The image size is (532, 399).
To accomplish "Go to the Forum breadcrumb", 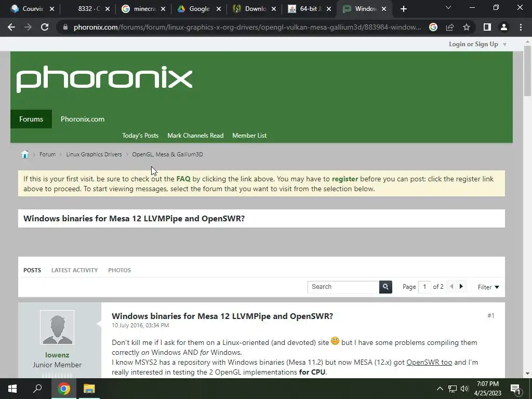I will (x=47, y=154).
